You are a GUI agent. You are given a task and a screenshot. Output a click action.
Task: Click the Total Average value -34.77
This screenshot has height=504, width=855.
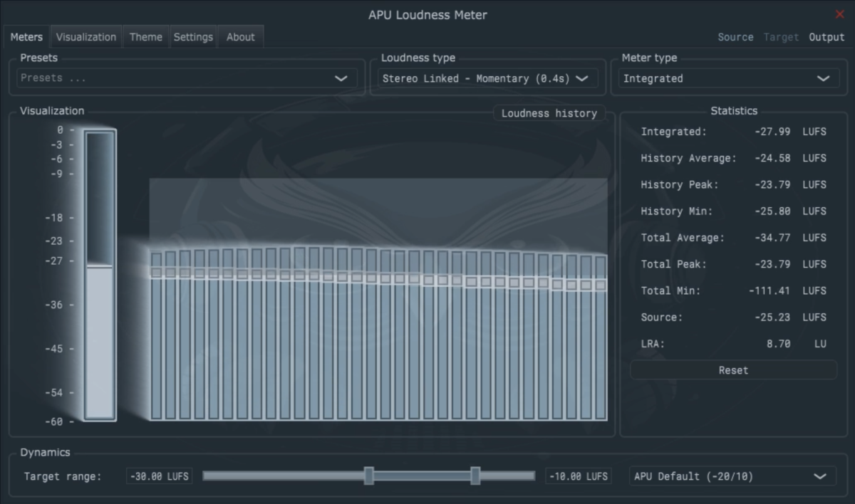772,238
